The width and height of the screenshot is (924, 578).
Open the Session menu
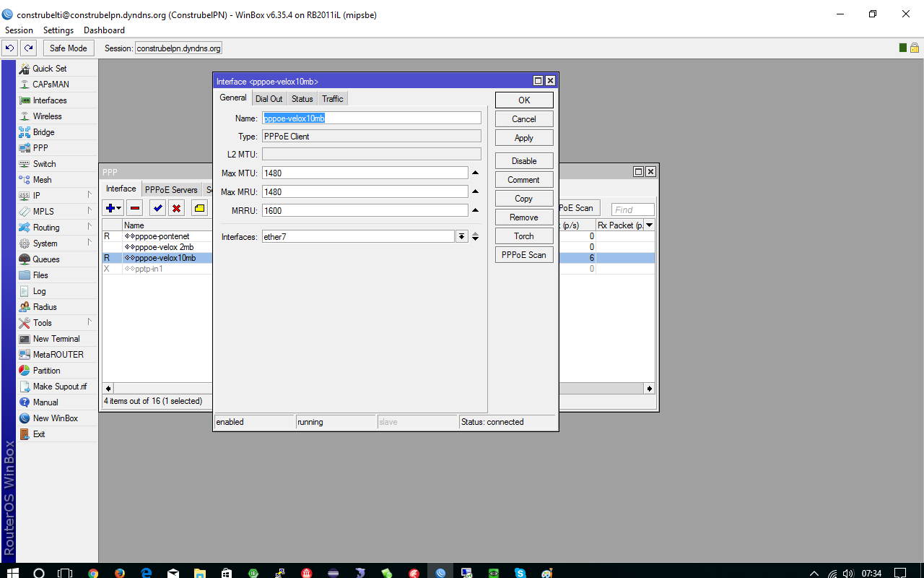19,30
